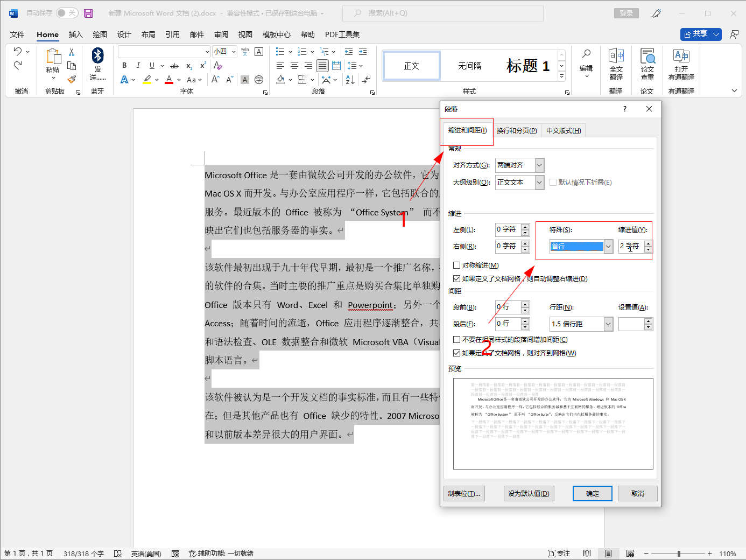Click the Print Layout view icon

(x=608, y=554)
